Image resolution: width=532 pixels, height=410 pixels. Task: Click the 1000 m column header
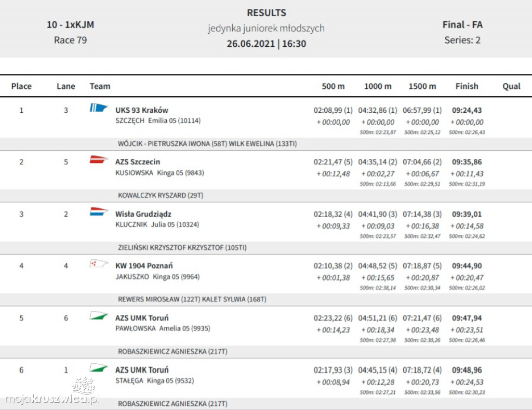378,86
